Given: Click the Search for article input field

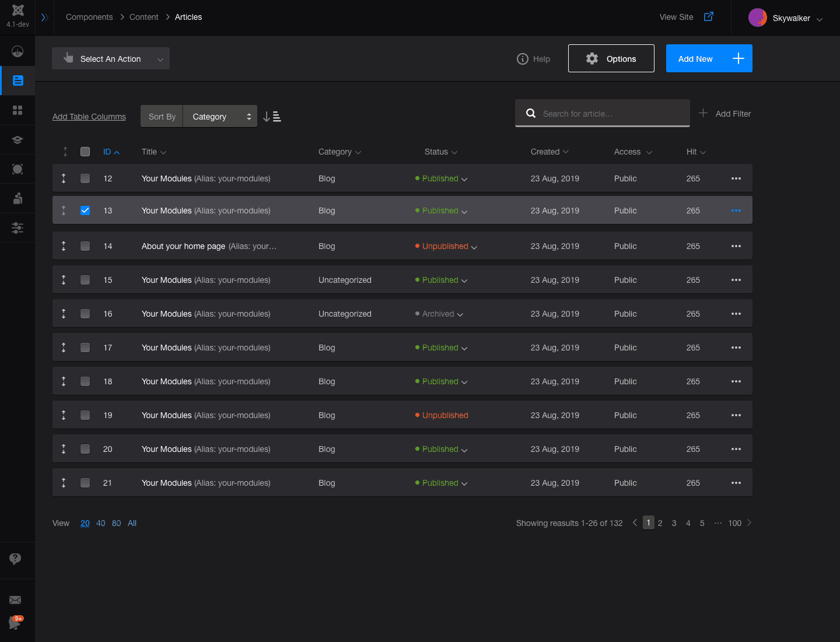Looking at the screenshot, I should (603, 113).
